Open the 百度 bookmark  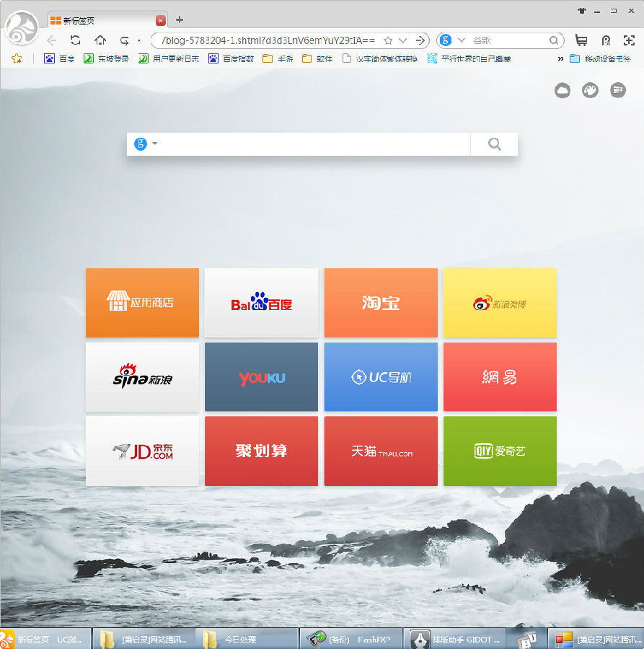(x=59, y=59)
